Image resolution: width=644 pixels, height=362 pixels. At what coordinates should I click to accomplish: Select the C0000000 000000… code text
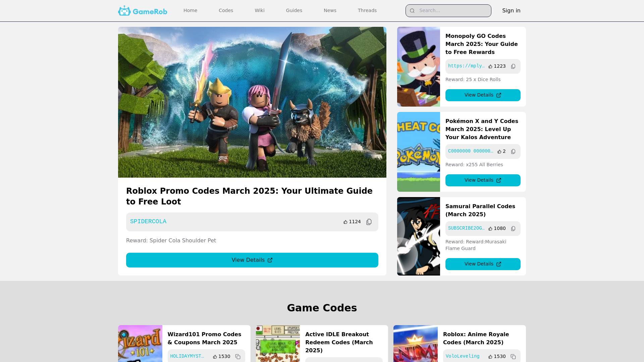coord(471,151)
